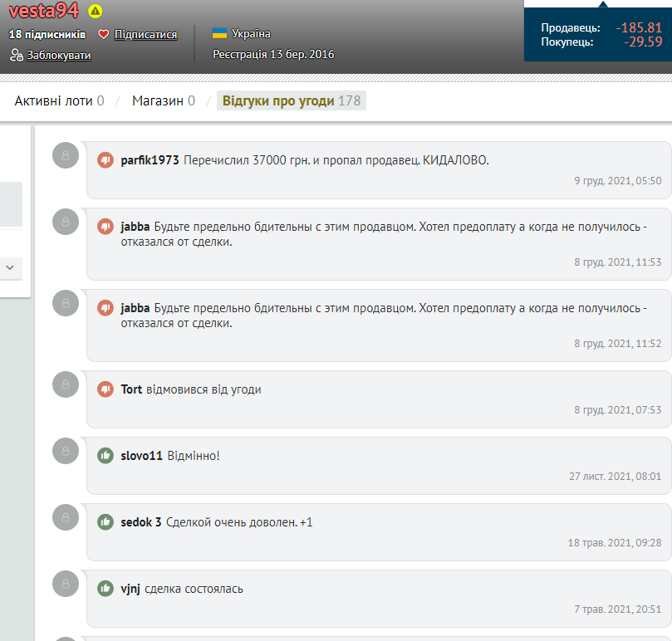Click thumbs-down icon on jabba 11:53 review
This screenshot has width=672, height=641.
pos(105,227)
